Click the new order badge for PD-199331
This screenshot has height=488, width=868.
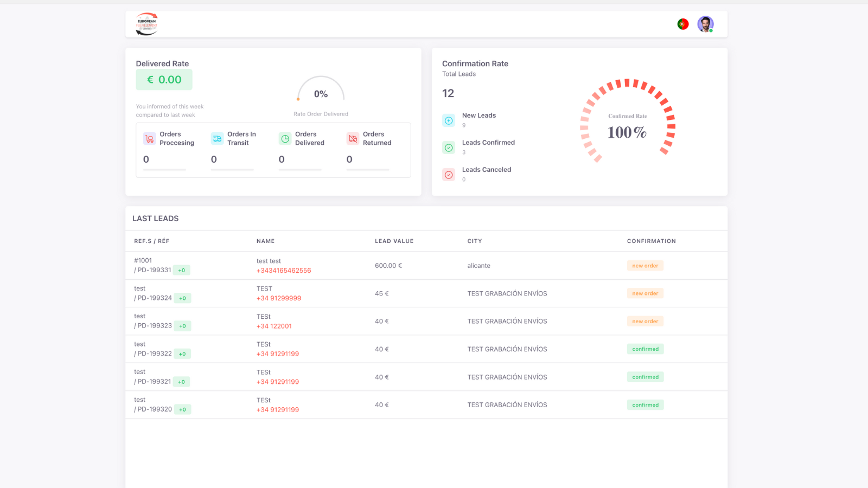[645, 266]
